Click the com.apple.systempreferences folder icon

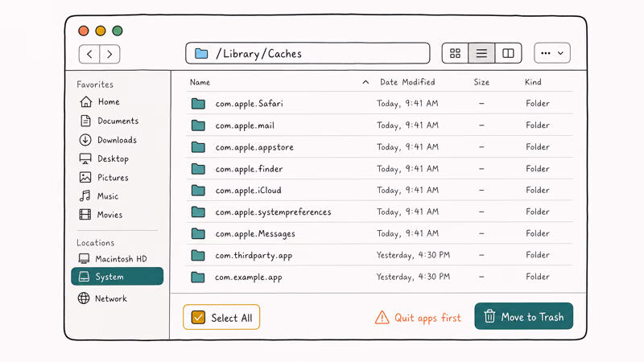click(x=198, y=212)
